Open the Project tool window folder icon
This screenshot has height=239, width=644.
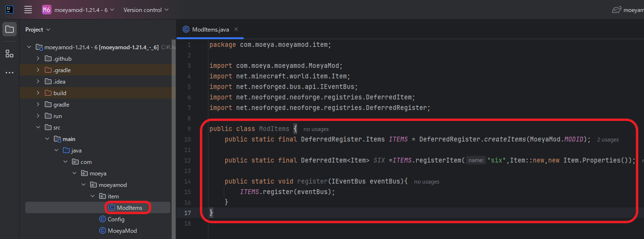tap(10, 30)
